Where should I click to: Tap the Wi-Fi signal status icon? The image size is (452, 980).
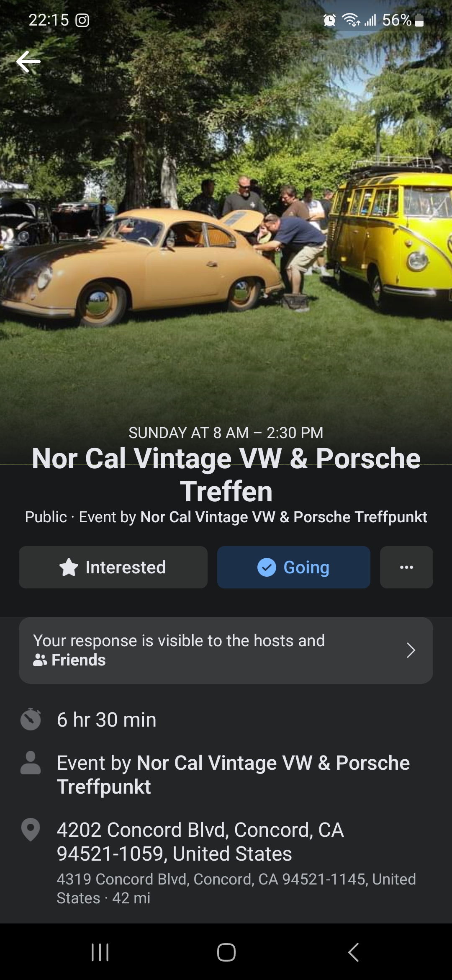tap(351, 20)
